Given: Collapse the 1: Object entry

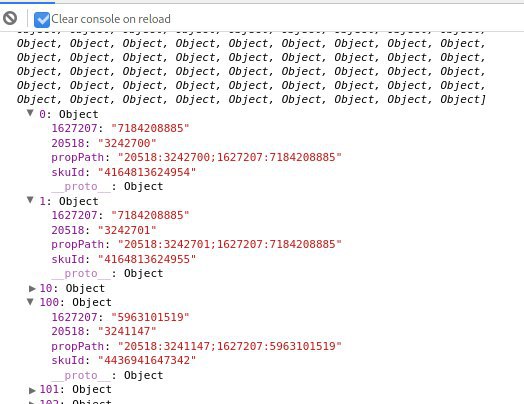Looking at the screenshot, I should coord(30,200).
